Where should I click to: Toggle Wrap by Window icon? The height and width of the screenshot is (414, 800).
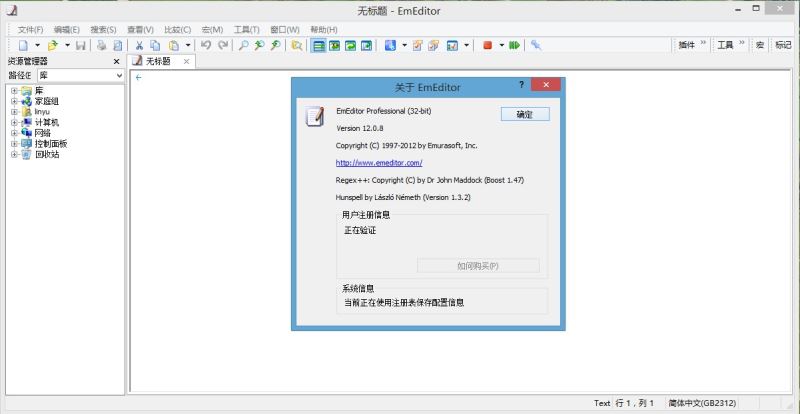tap(350, 45)
